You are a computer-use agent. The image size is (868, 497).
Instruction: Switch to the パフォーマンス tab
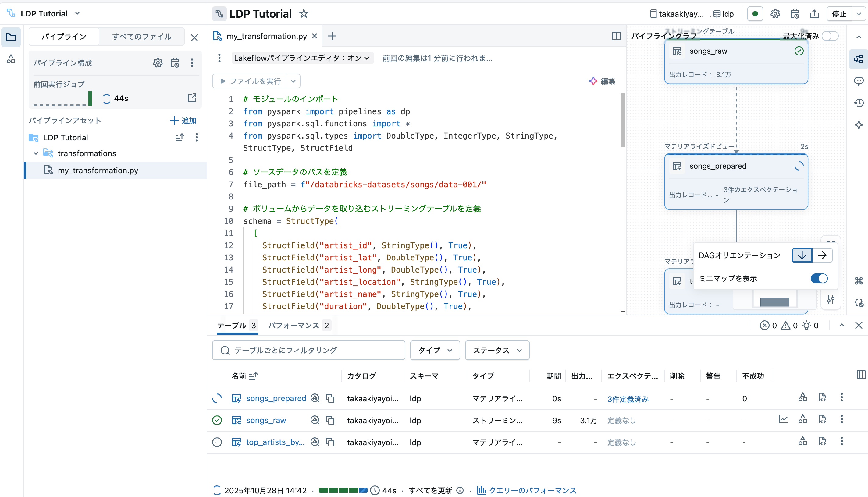tap(294, 325)
